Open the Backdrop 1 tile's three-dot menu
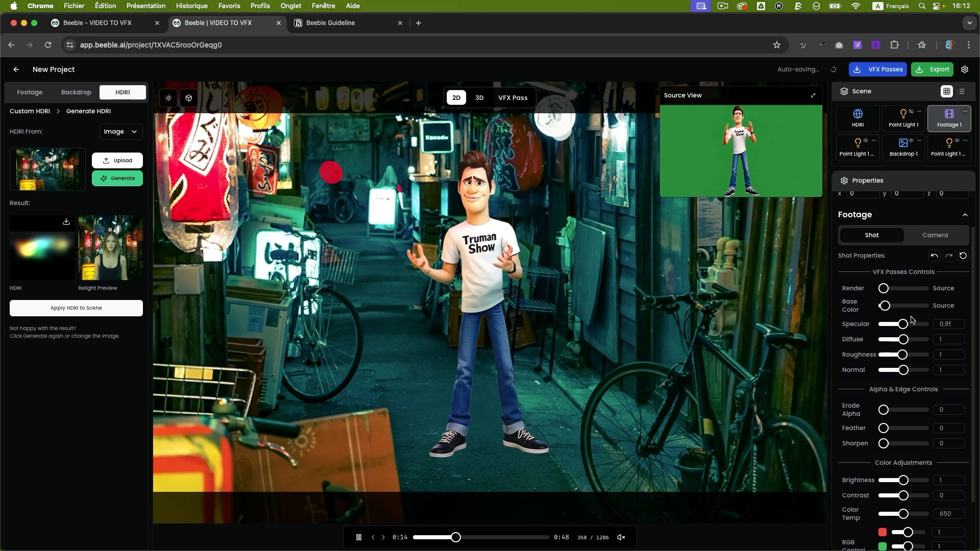The width and height of the screenshot is (980, 551). (919, 140)
